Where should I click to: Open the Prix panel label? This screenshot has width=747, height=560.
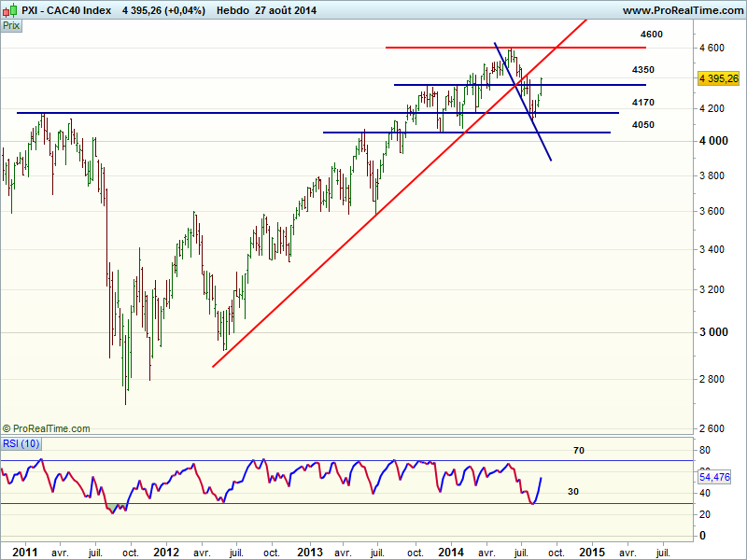click(11, 26)
